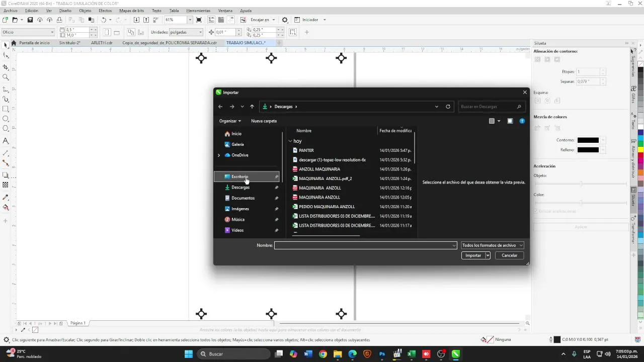This screenshot has height=362, width=644.
Task: Click the Nueva carpeta button
Action: pyautogui.click(x=264, y=121)
